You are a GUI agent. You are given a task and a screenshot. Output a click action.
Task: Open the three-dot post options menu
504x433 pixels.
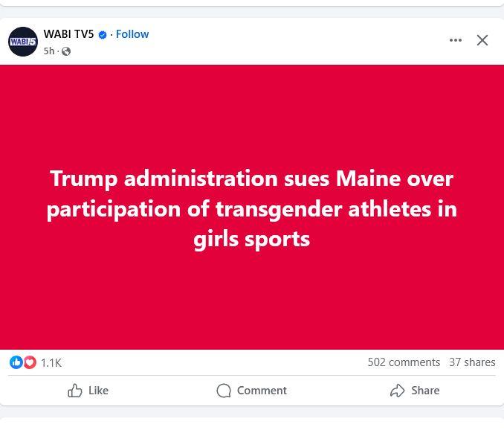point(456,40)
